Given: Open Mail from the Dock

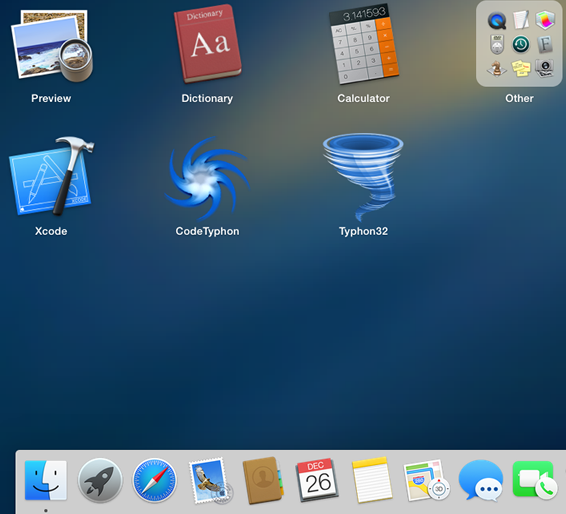Looking at the screenshot, I should coord(210,480).
